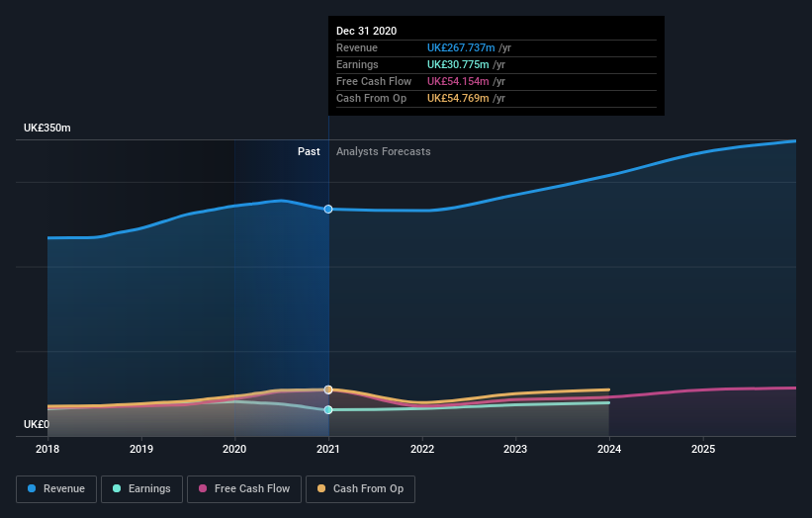Click the UK£267.737m revenue value
Screen dimensions: 812x518
coord(461,47)
